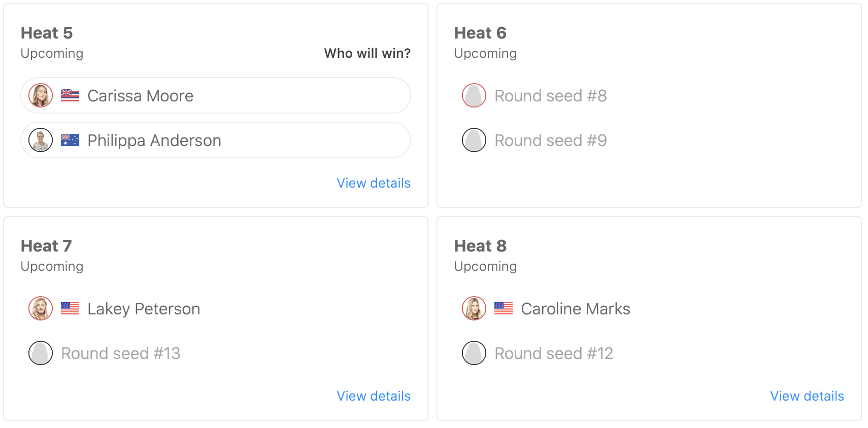Click Round seed #9 placeholder avatar
This screenshot has width=868, height=428.
pyautogui.click(x=474, y=140)
